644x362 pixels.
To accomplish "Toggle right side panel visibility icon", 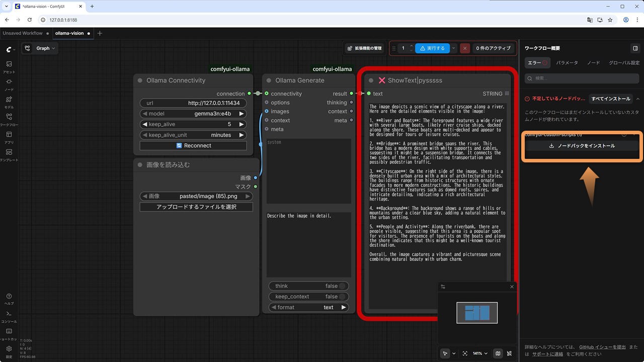I will tap(635, 48).
